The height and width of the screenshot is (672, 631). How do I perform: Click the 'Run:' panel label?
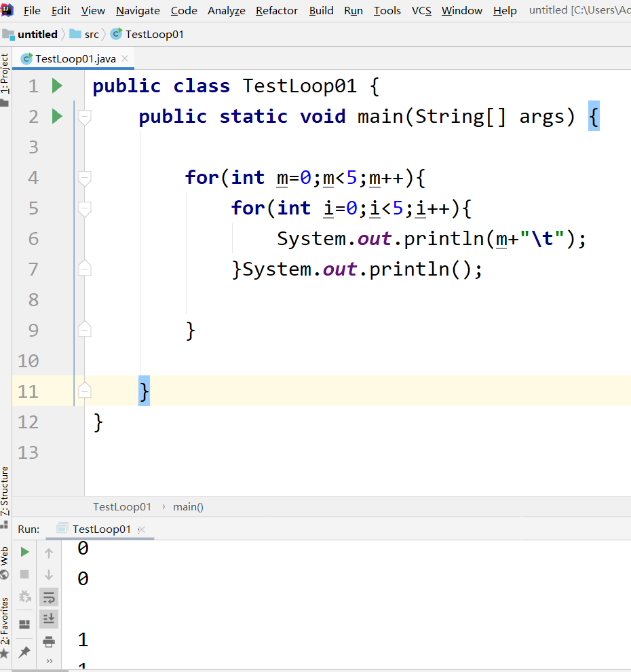tap(28, 529)
